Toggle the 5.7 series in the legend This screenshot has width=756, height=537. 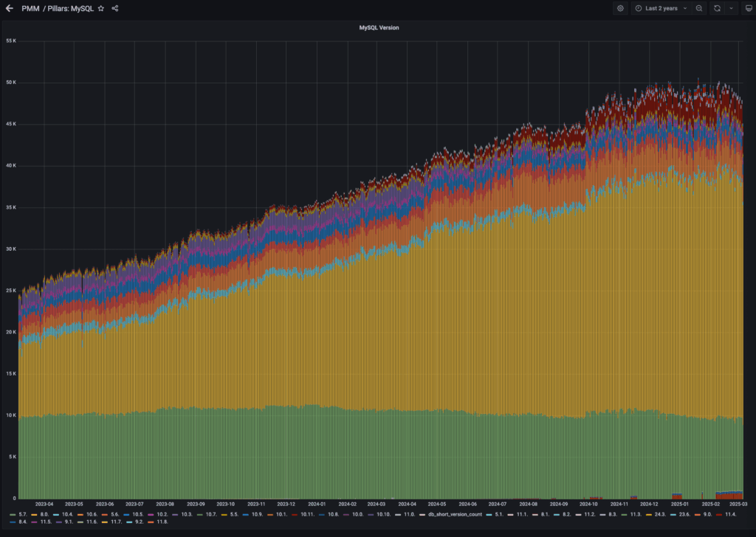(22, 514)
